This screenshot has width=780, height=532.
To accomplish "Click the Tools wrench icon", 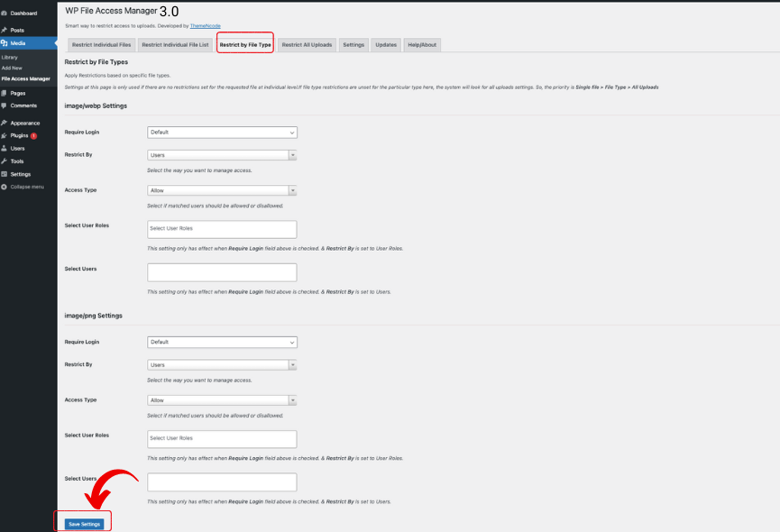I will (x=4, y=161).
